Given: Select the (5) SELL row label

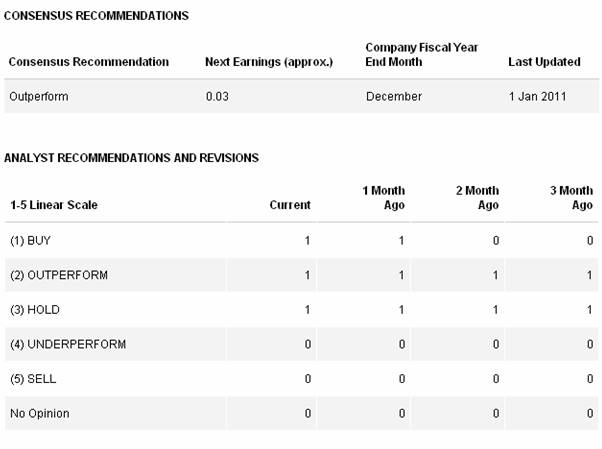Looking at the screenshot, I should click(x=33, y=379).
